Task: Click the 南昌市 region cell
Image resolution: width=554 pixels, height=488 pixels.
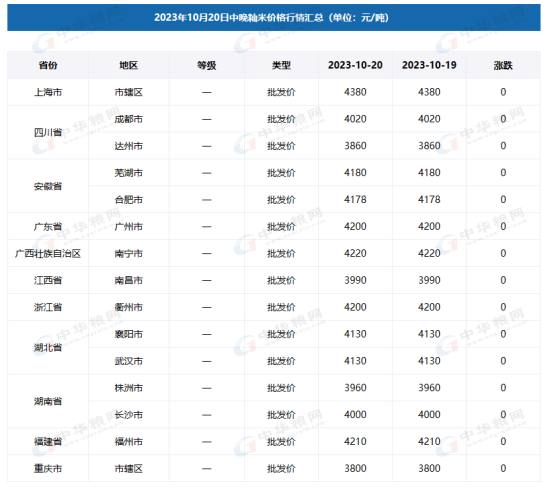Action: tap(129, 280)
